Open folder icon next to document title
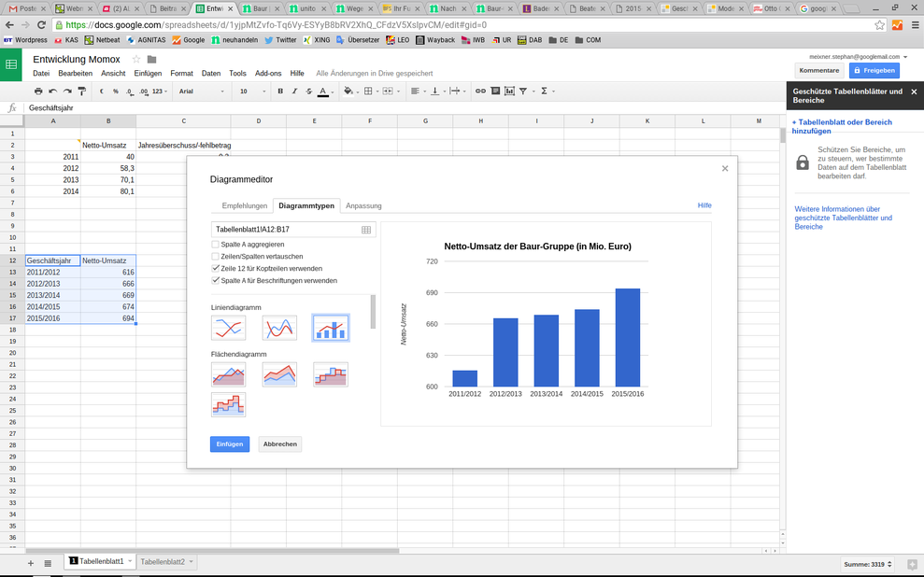The height and width of the screenshot is (577, 924). coord(151,59)
